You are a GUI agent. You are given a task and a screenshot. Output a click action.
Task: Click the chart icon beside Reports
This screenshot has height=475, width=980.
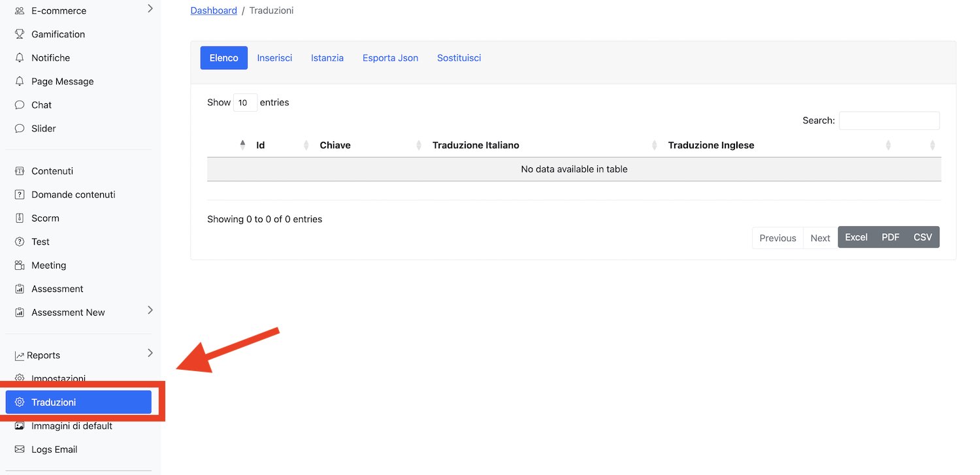[x=20, y=355]
